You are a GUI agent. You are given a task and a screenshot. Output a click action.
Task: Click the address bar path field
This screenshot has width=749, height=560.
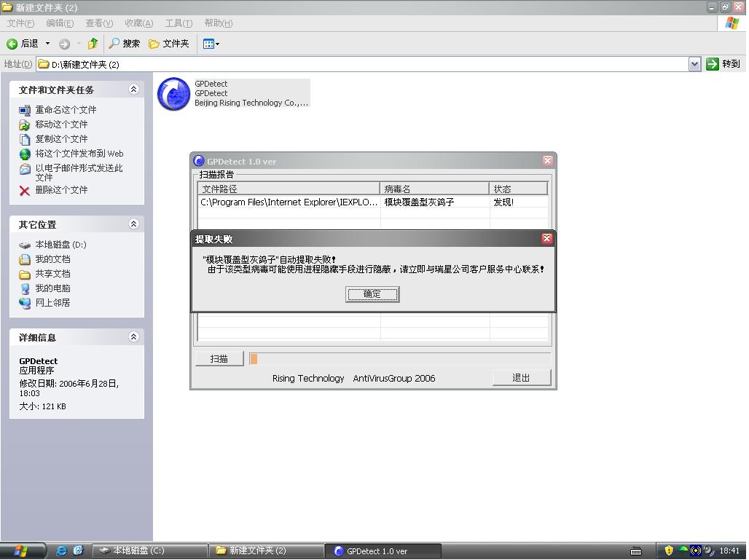click(362, 64)
